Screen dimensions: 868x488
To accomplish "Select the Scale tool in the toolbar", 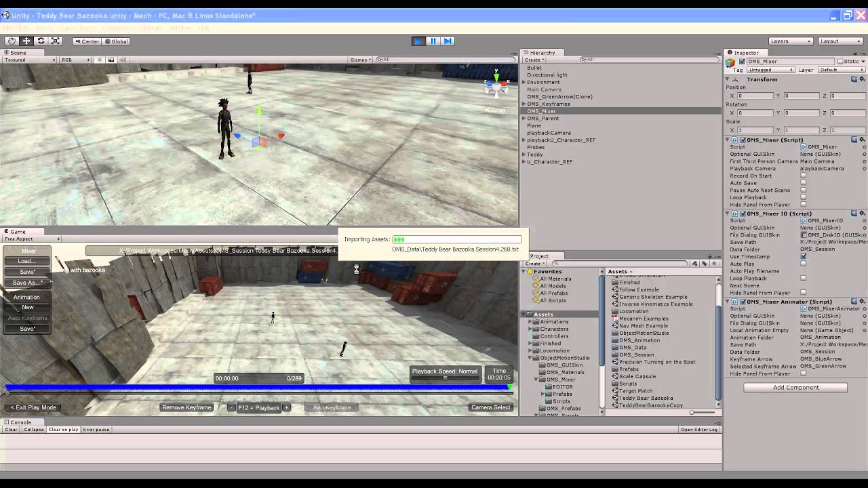I will 56,41.
